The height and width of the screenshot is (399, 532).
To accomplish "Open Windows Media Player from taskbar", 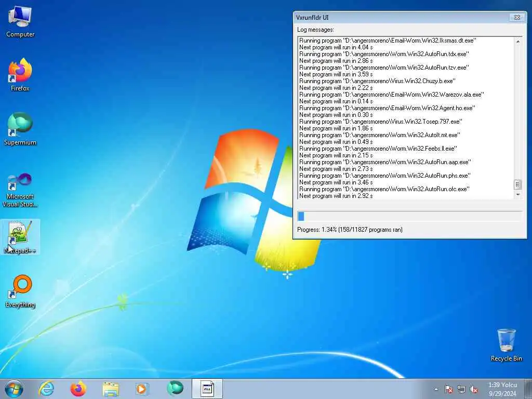I will pos(141,389).
